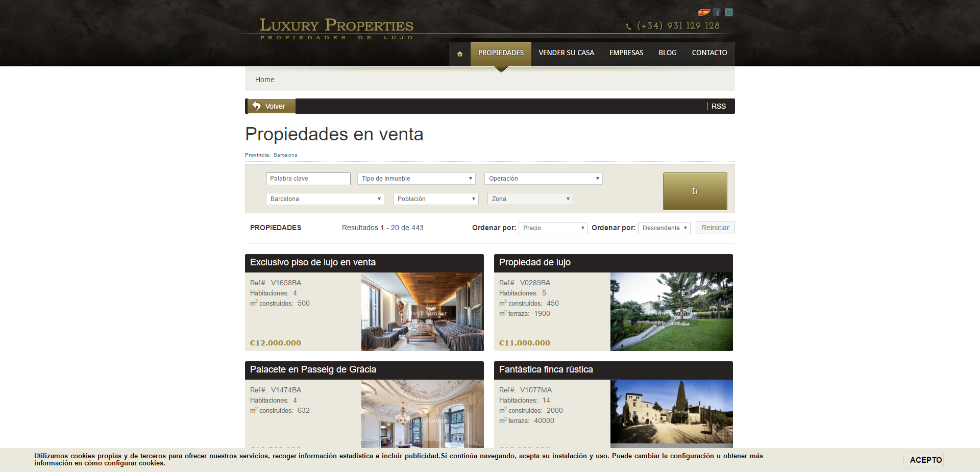Open the Descendente sort order dropdown
The height and width of the screenshot is (472, 980).
(664, 228)
